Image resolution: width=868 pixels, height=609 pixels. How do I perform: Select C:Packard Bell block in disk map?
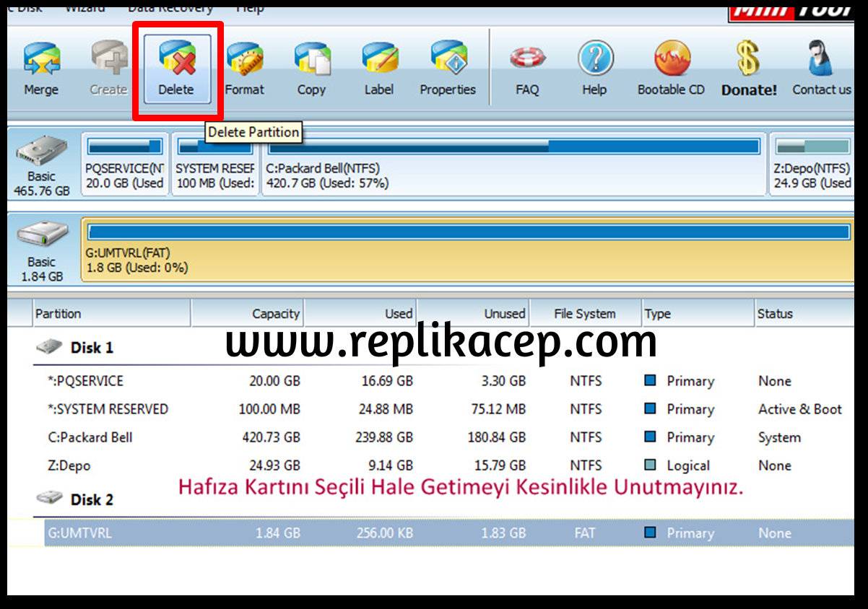pyautogui.click(x=513, y=165)
